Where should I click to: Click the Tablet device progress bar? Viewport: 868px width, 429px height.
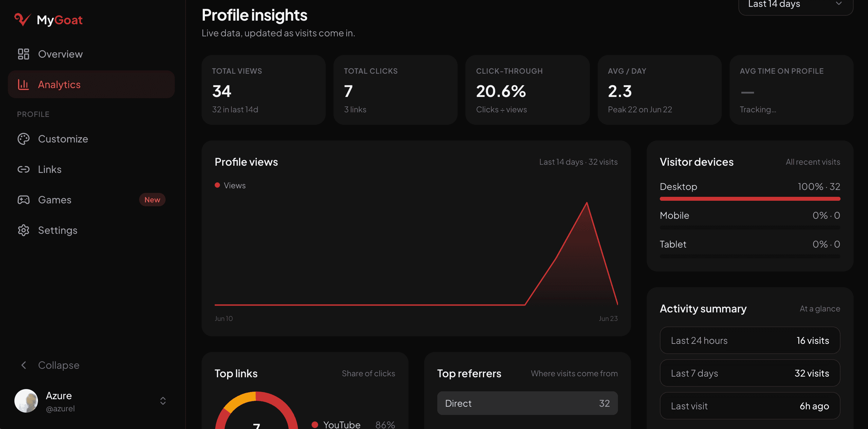click(x=750, y=256)
